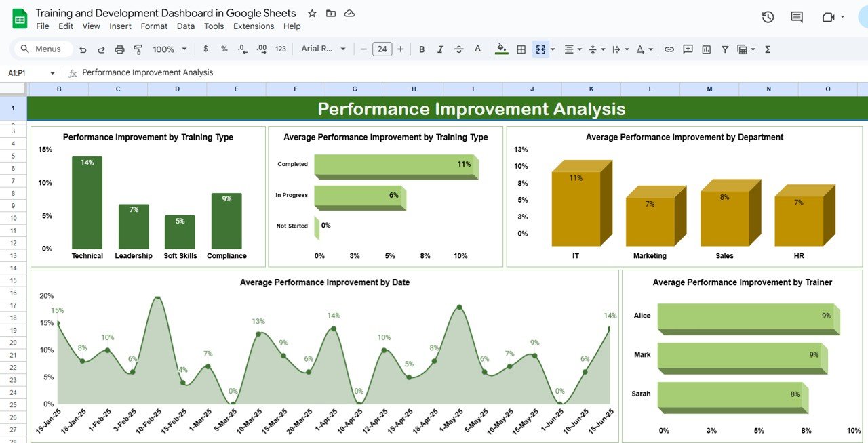The image size is (868, 443).
Task: Open the fill color picker
Action: (x=501, y=49)
